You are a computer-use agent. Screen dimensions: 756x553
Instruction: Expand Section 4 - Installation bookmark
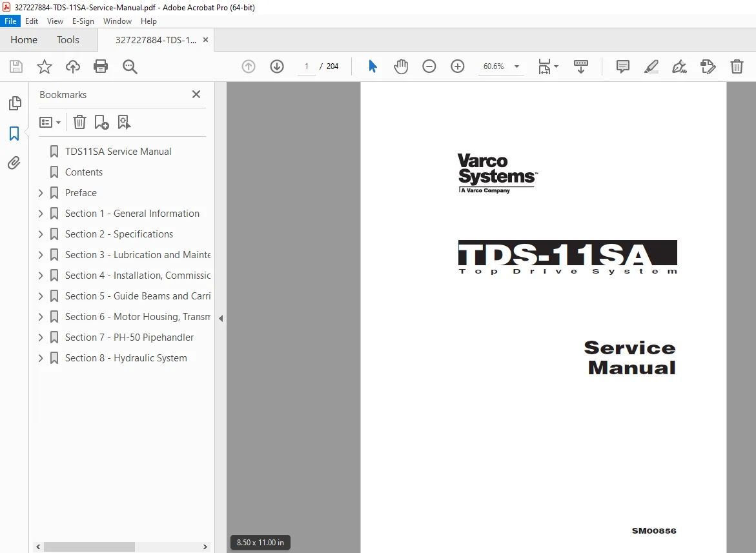point(41,276)
